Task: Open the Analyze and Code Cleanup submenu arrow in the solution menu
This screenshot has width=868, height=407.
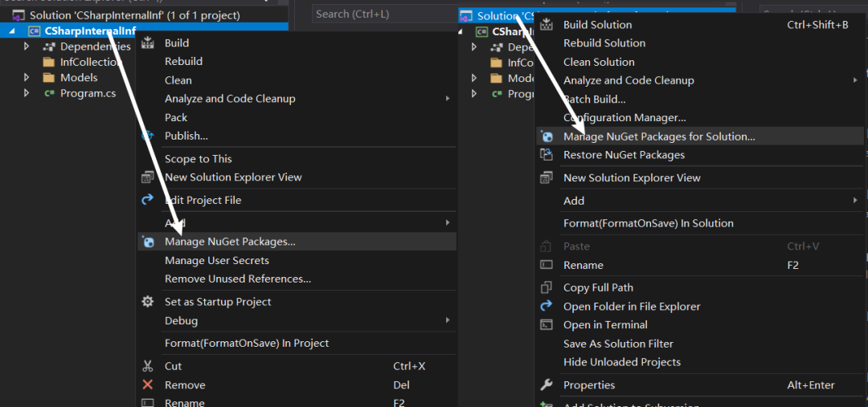Action: click(855, 80)
